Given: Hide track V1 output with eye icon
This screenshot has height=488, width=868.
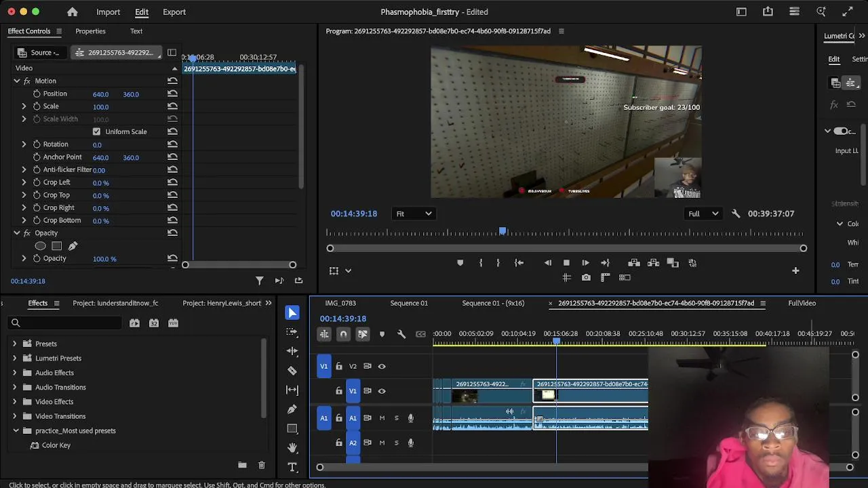Looking at the screenshot, I should 382,391.
